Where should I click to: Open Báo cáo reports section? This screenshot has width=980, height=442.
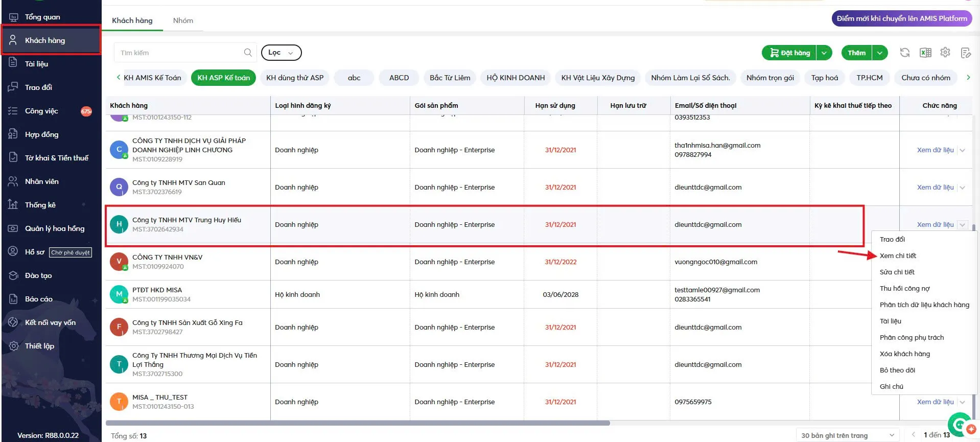[39, 299]
